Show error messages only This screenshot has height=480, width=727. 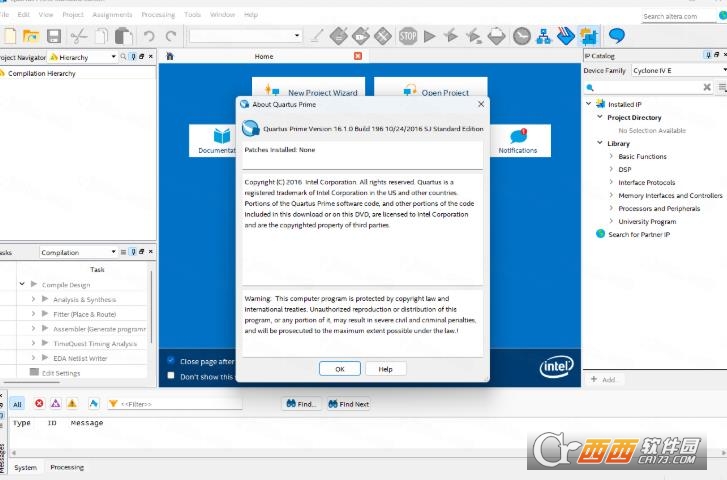click(x=39, y=403)
